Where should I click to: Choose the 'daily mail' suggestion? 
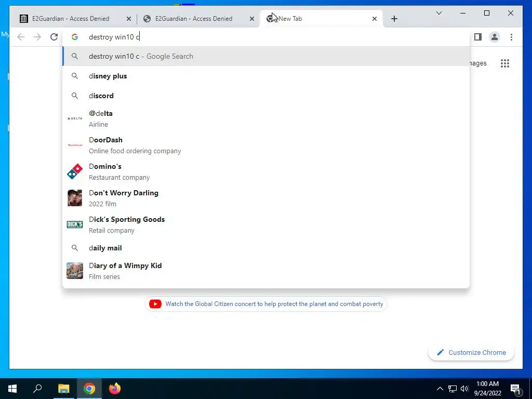[x=266, y=248]
